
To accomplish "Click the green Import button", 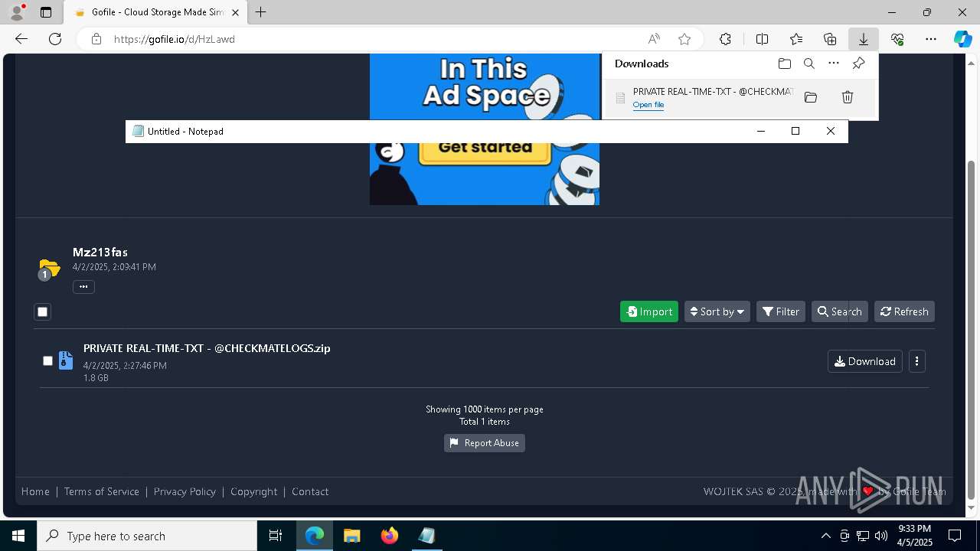I will point(649,311).
